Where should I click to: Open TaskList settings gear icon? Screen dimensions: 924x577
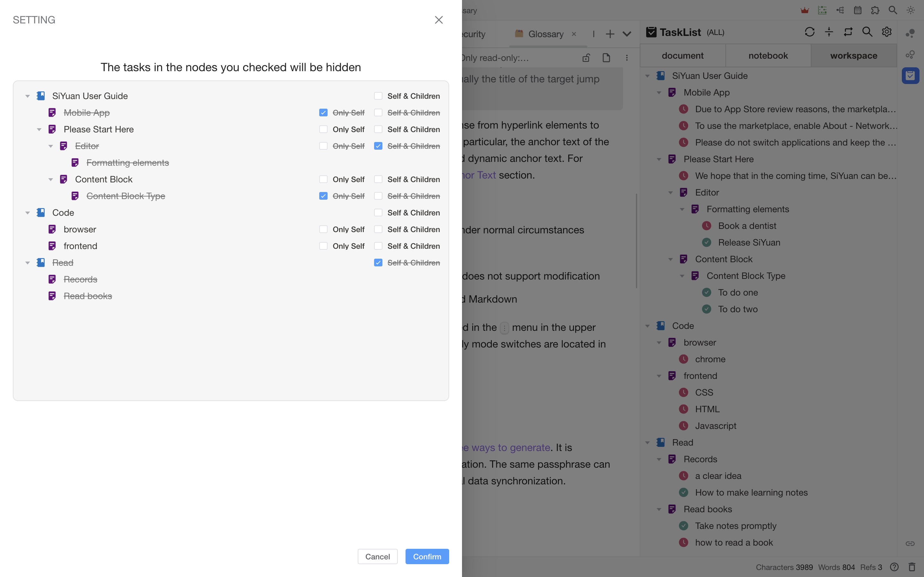point(886,32)
